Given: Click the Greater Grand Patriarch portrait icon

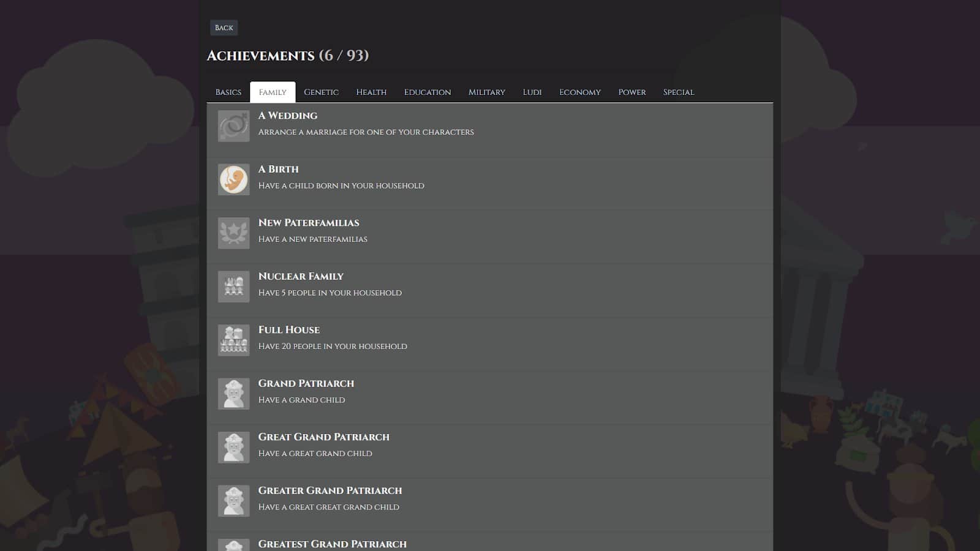Looking at the screenshot, I should click(x=233, y=501).
